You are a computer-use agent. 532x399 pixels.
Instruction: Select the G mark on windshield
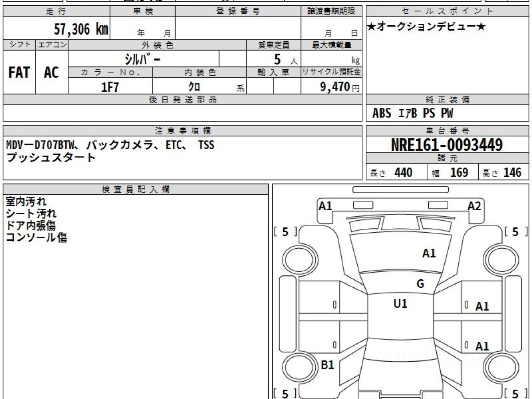(420, 284)
